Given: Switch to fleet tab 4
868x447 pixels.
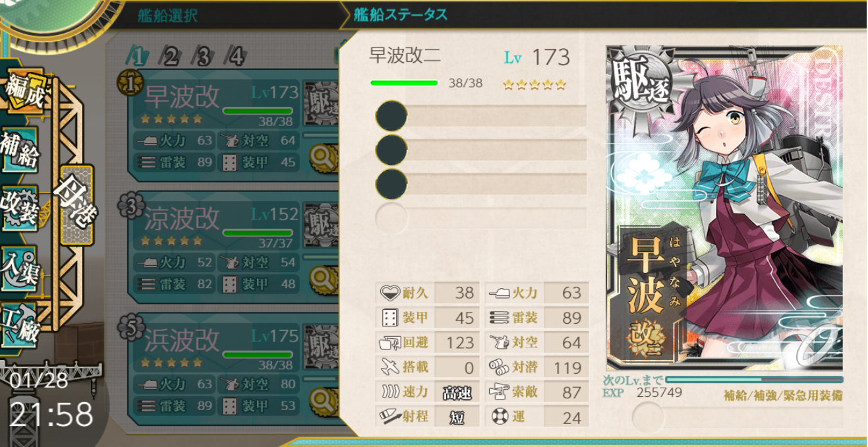Looking at the screenshot, I should pos(236,56).
